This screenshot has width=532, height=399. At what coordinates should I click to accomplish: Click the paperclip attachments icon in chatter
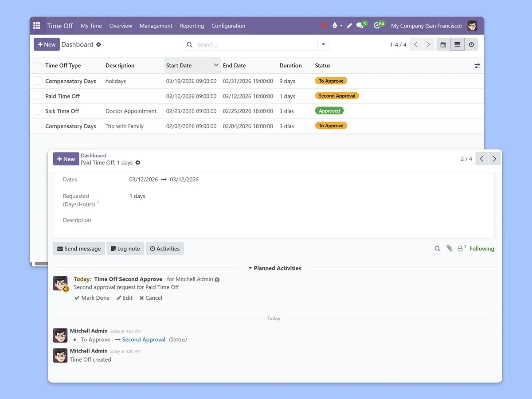pos(450,249)
